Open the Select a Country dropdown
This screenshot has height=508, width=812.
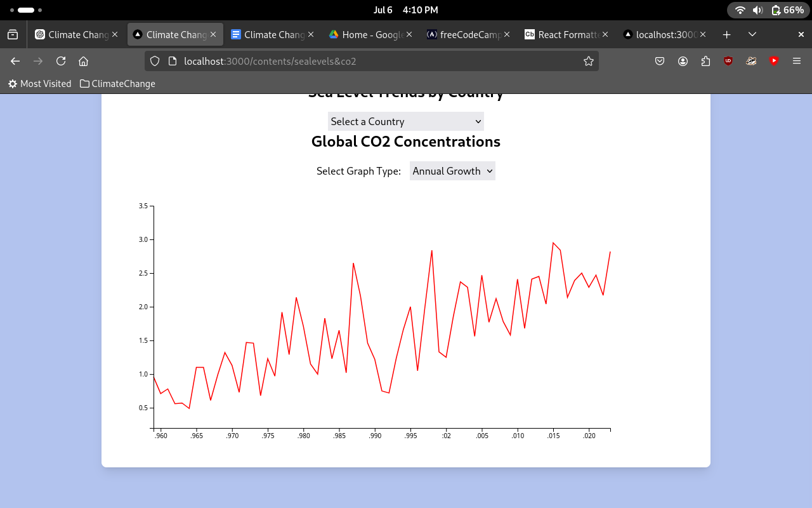[x=405, y=121]
